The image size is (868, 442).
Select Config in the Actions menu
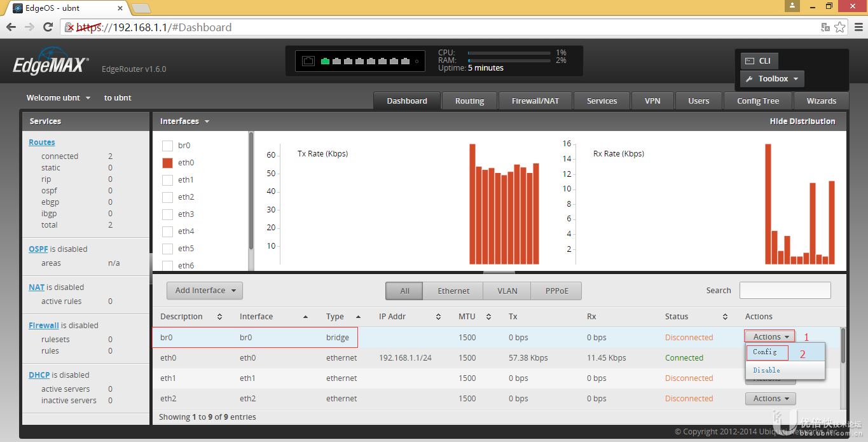point(785,352)
